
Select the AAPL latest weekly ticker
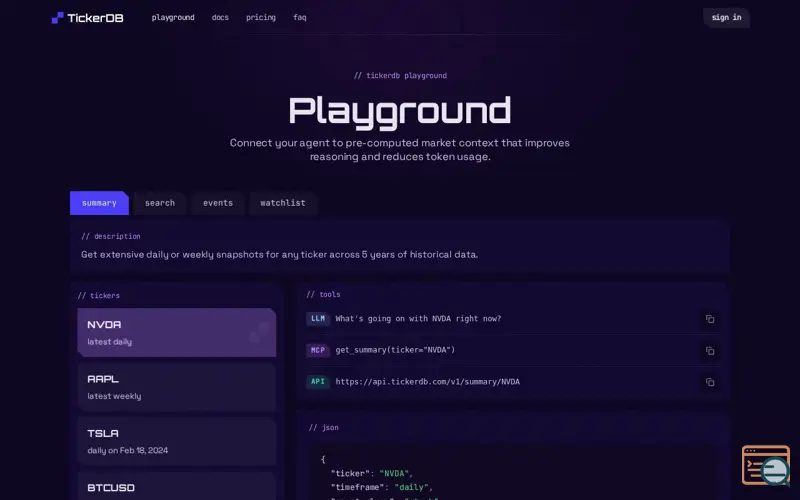(x=177, y=387)
